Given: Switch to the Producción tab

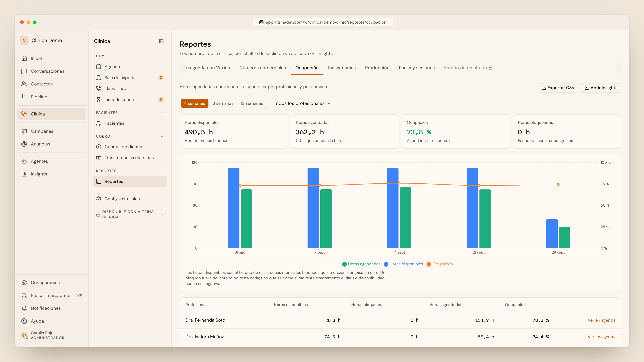Looking at the screenshot, I should tap(377, 68).
